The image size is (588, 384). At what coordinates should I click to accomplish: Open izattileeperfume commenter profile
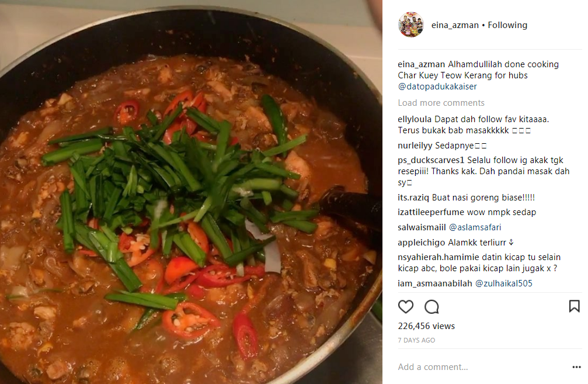[431, 213]
